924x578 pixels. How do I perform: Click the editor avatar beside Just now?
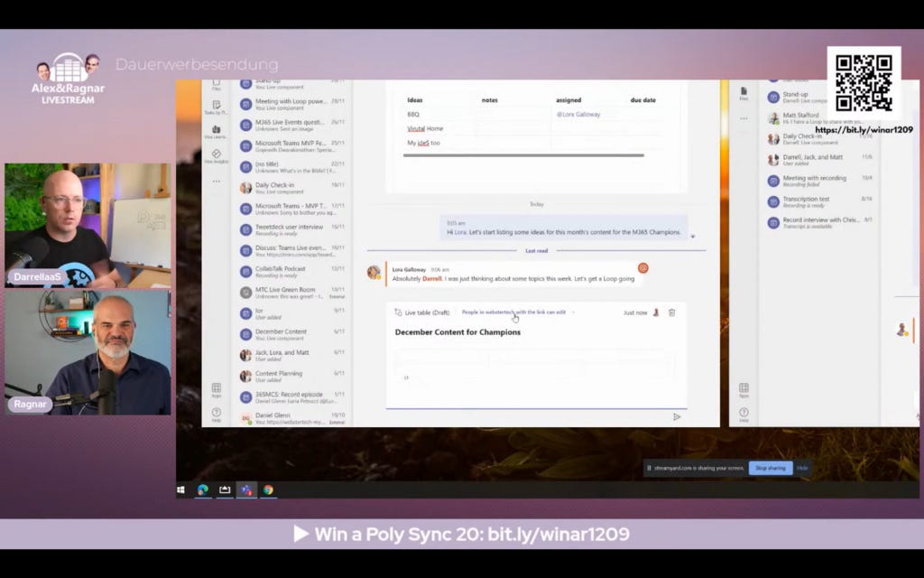pyautogui.click(x=656, y=312)
